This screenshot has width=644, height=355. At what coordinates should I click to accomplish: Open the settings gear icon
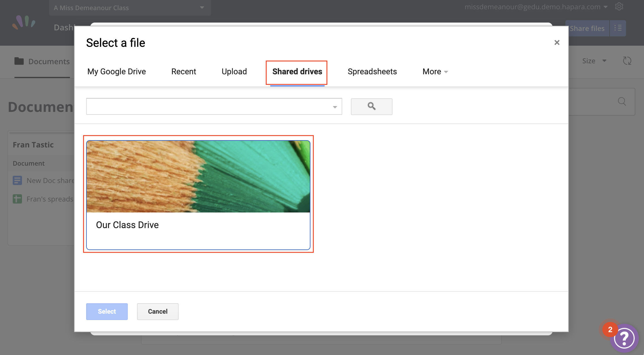point(619,7)
